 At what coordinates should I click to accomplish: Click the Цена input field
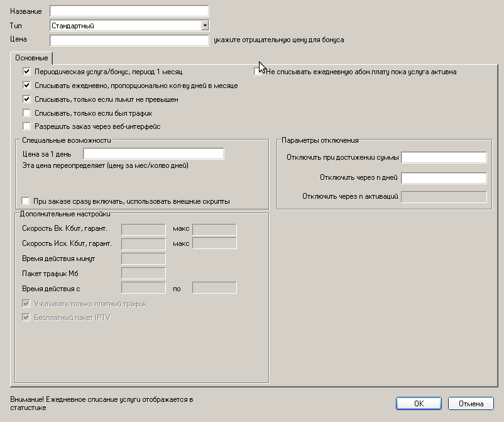point(129,40)
